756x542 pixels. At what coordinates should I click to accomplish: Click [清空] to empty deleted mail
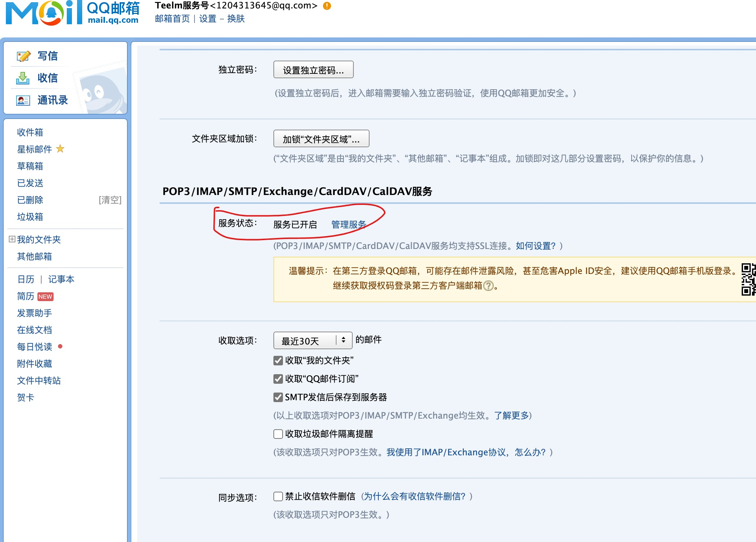[110, 200]
